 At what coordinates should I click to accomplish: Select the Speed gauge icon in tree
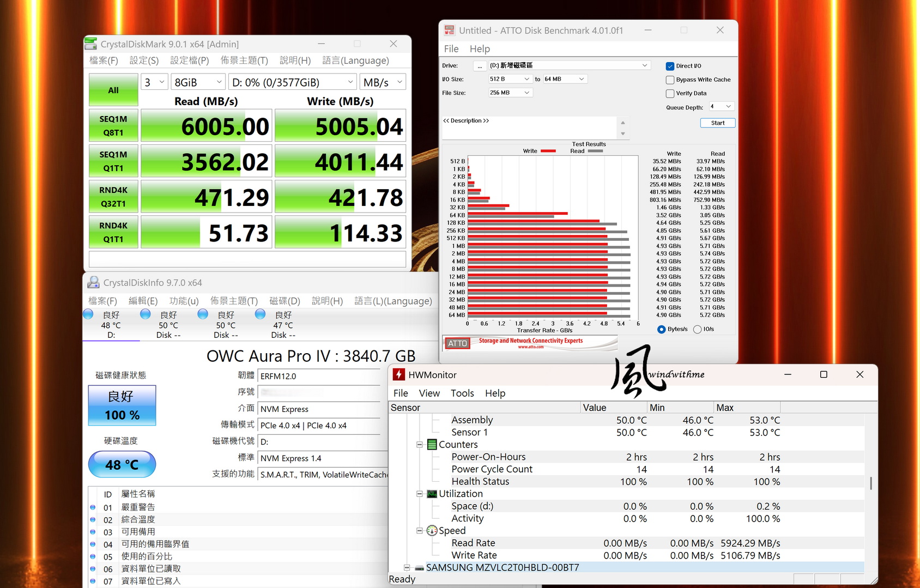(432, 531)
